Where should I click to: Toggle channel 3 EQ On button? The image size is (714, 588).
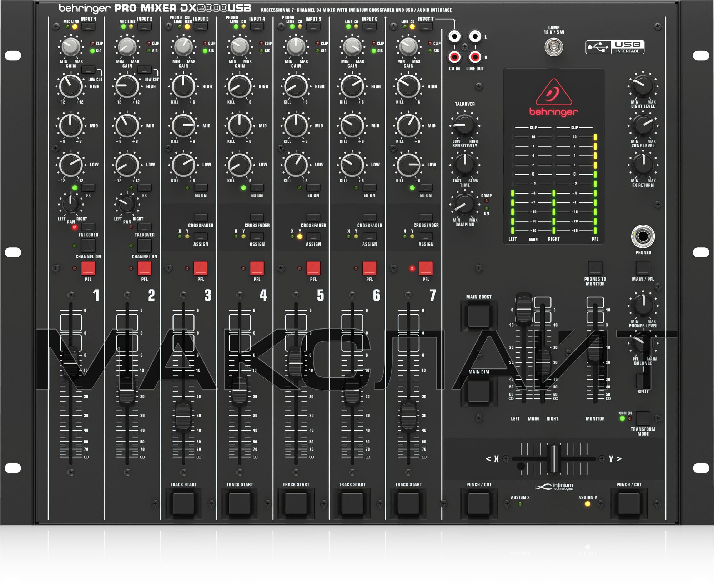tap(201, 188)
